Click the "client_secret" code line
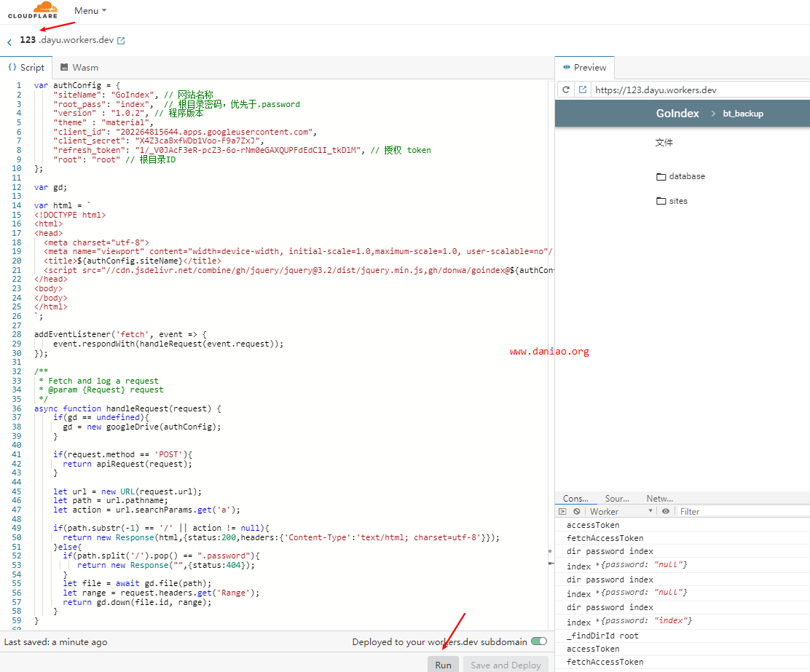The image size is (810, 672). tap(158, 141)
